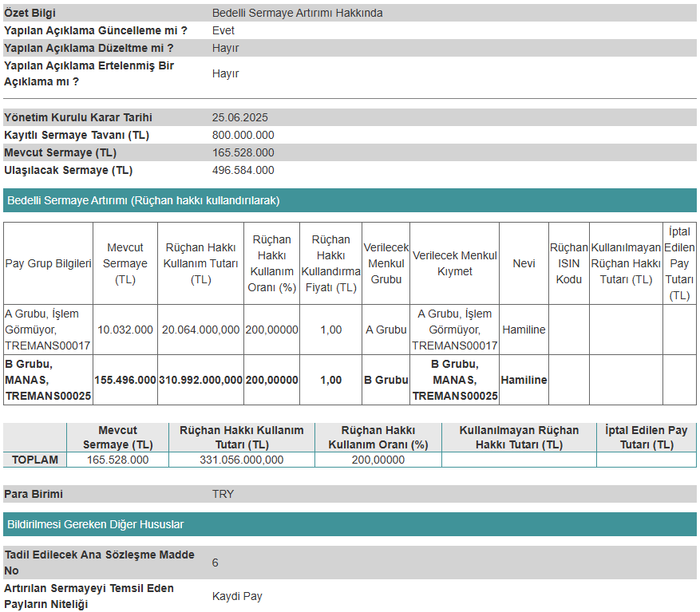The height and width of the screenshot is (612, 700).
Task: Click the 'Pay Grup Bilgileri' column header
Action: (x=48, y=263)
